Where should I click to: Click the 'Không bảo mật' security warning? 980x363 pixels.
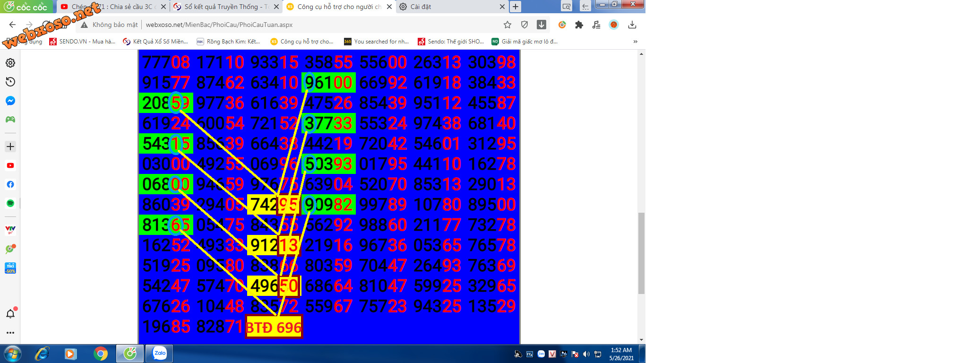coord(110,25)
